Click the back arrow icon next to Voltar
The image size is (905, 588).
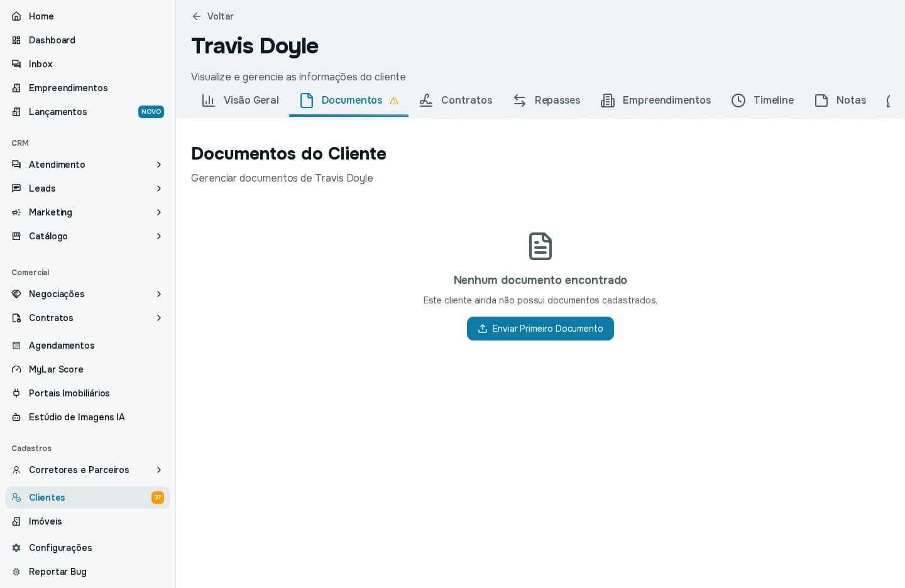[197, 16]
